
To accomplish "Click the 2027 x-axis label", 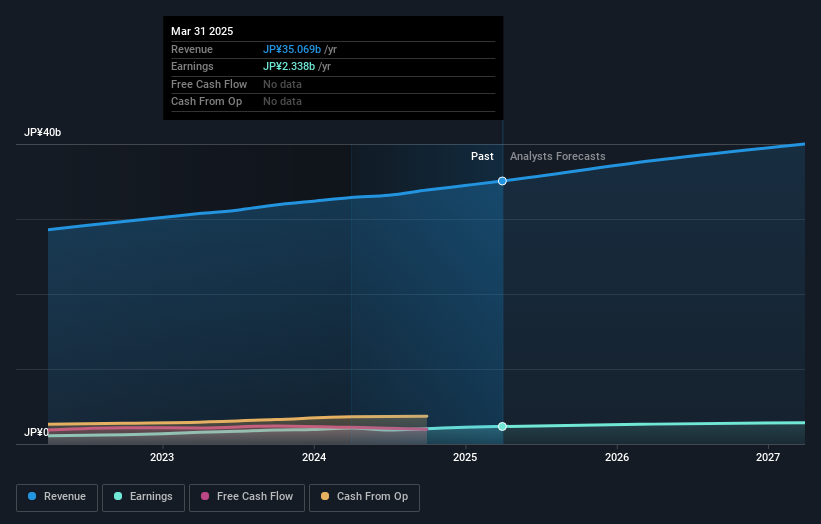I will click(768, 458).
